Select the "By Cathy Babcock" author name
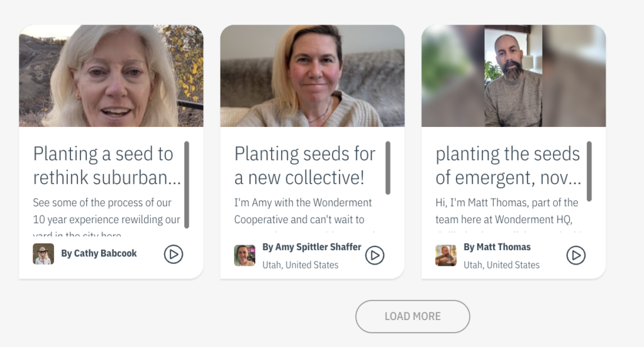 point(99,253)
